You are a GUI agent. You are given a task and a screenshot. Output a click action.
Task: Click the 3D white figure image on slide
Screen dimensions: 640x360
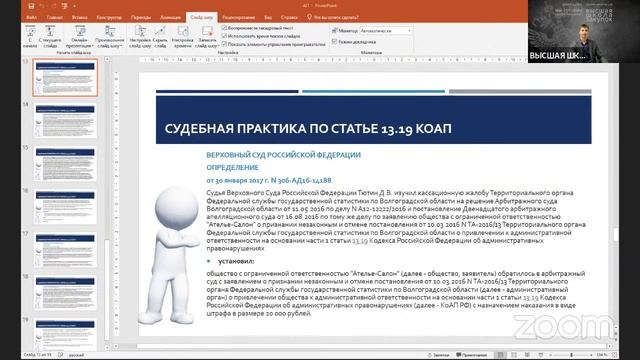click(169, 256)
